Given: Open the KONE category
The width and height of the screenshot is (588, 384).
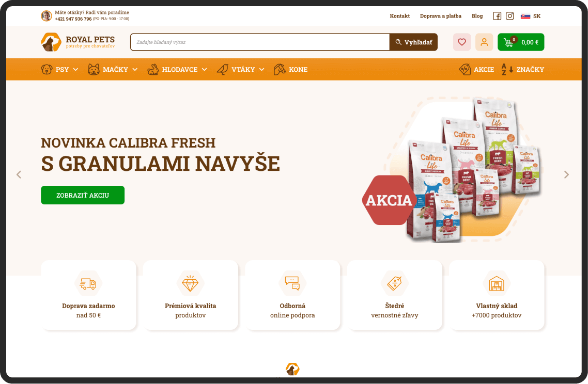Looking at the screenshot, I should pyautogui.click(x=290, y=69).
